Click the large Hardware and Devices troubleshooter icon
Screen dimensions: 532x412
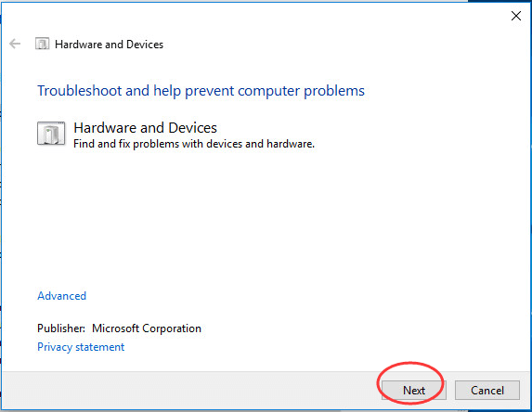51,134
